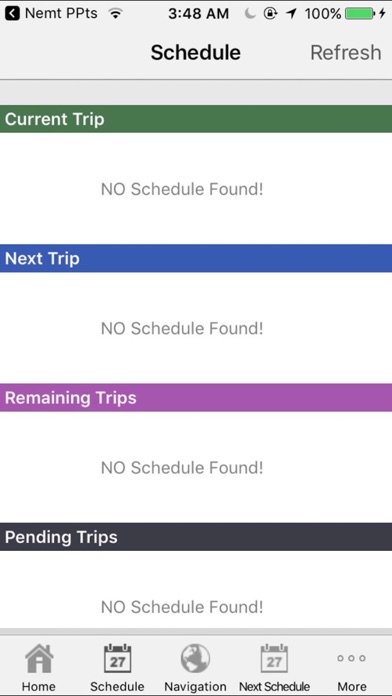Open the More three-dots icon
Viewport: 392px width, 696px height.
[x=352, y=658]
